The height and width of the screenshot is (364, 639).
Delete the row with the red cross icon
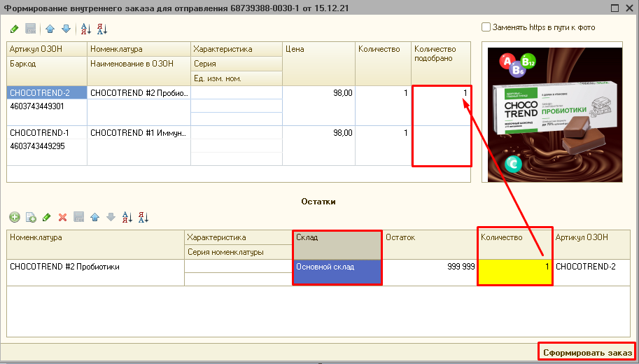point(62,217)
